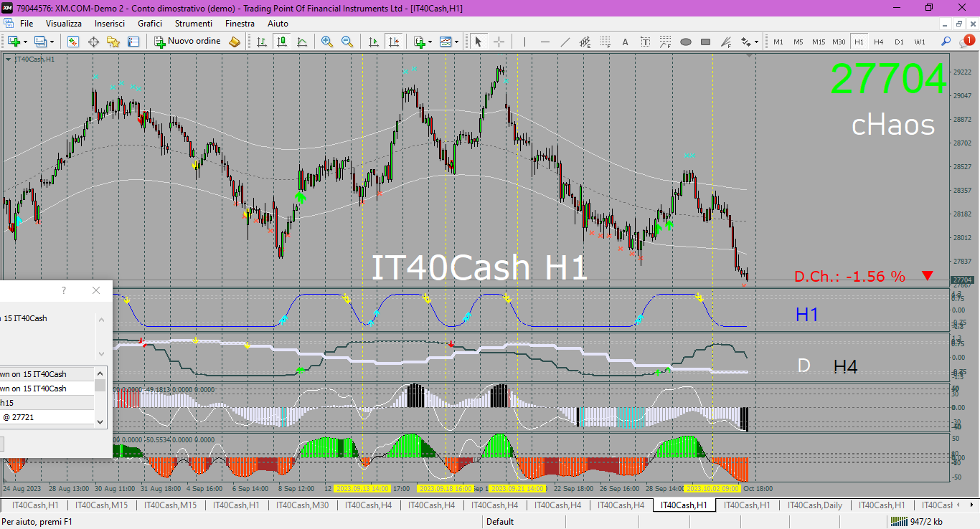
Task: Toggle chart auto-scroll
Action: 373,42
